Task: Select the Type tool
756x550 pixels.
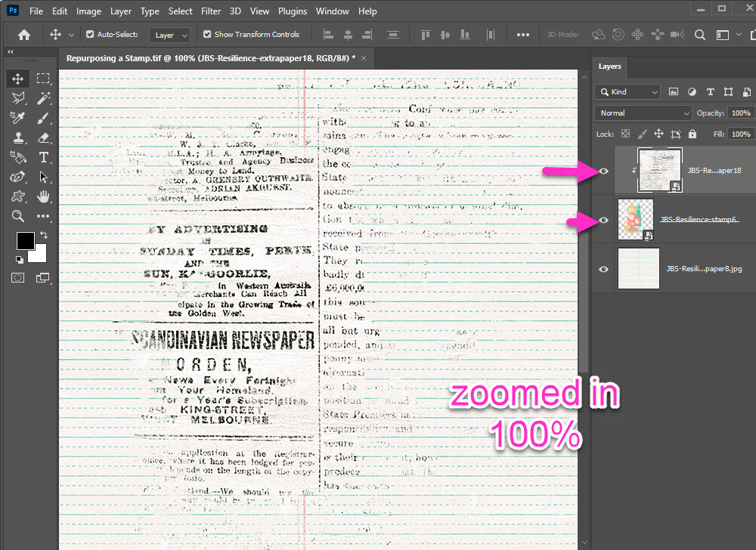Action: pos(43,157)
